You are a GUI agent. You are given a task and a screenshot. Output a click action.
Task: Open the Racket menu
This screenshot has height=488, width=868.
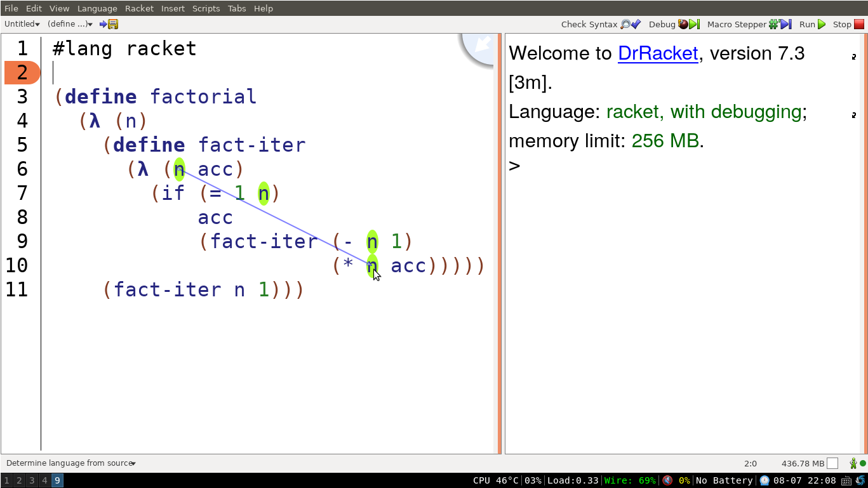pyautogui.click(x=139, y=8)
